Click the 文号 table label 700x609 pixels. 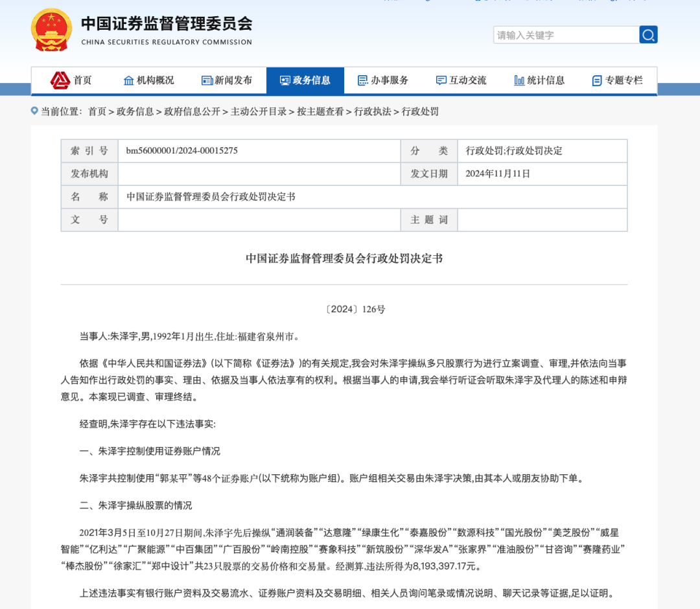(89, 220)
